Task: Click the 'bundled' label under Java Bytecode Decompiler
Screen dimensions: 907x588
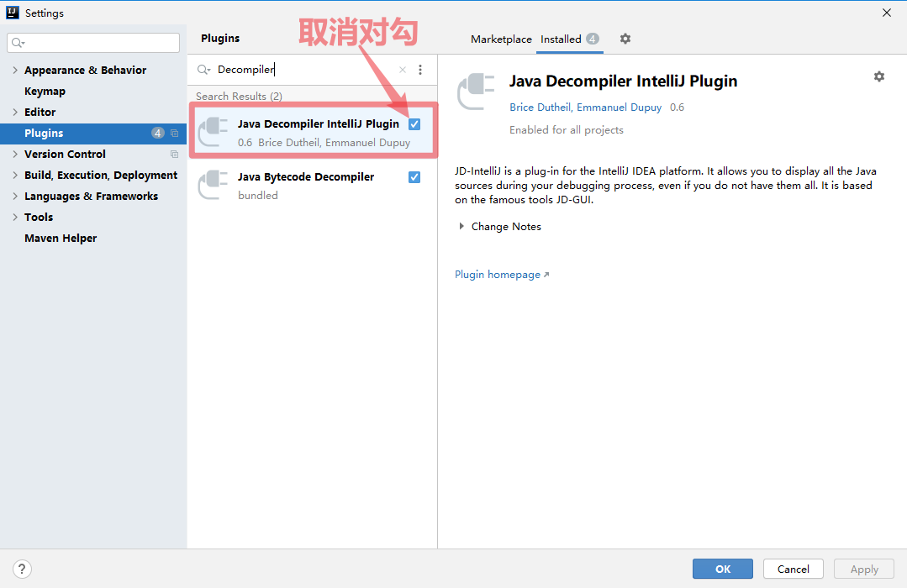Action: pyautogui.click(x=258, y=196)
